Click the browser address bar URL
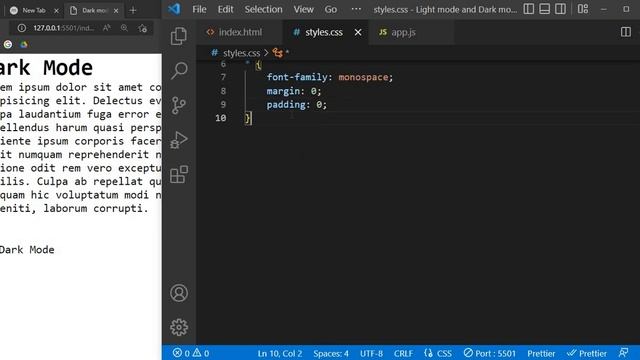This screenshot has height=360, width=640. [x=63, y=28]
